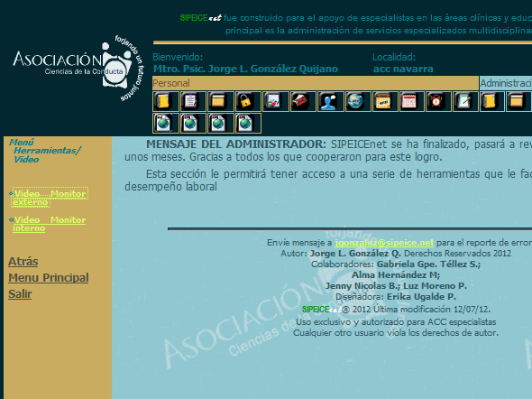Open the red mail envelope icon
Image resolution: width=532 pixels, height=399 pixels.
303,101
